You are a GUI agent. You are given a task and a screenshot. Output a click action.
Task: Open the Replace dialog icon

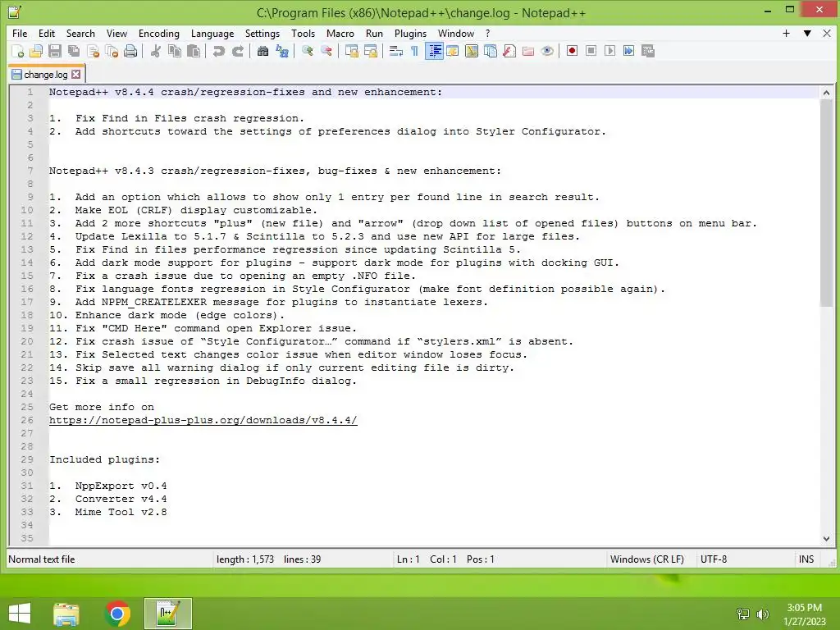[282, 51]
